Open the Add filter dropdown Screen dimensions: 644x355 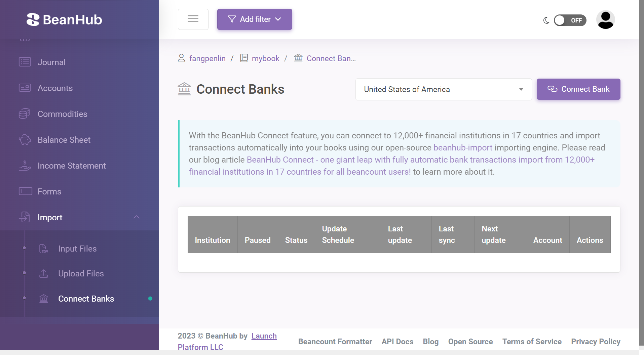pos(255,19)
